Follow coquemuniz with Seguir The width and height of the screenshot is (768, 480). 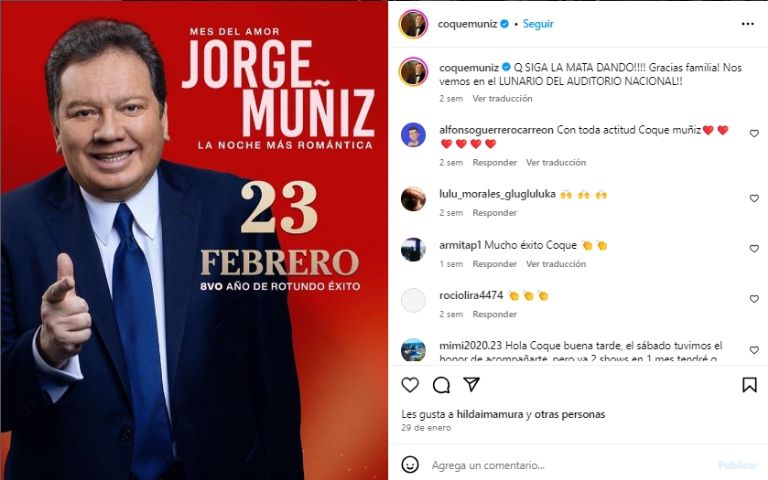pos(538,24)
